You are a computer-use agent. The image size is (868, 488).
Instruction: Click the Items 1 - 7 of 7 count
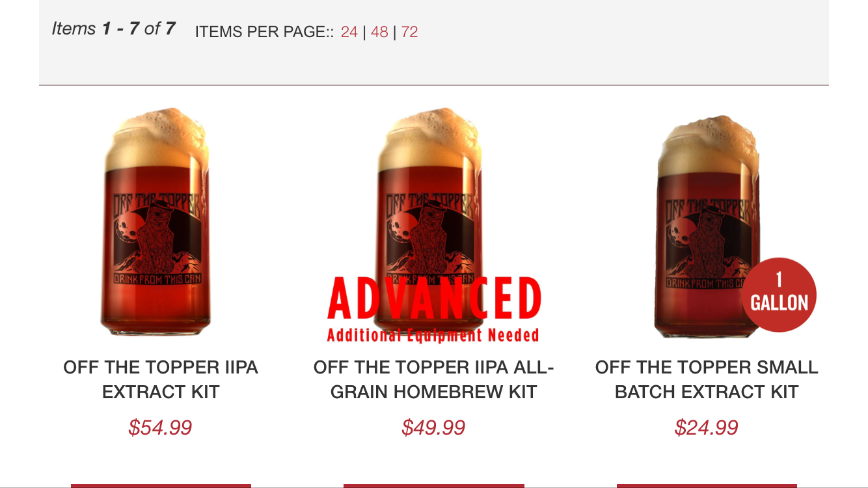114,29
